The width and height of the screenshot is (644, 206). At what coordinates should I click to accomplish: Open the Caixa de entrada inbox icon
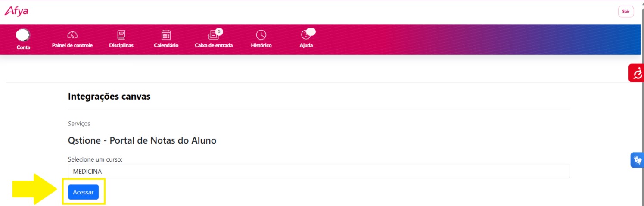(213, 35)
